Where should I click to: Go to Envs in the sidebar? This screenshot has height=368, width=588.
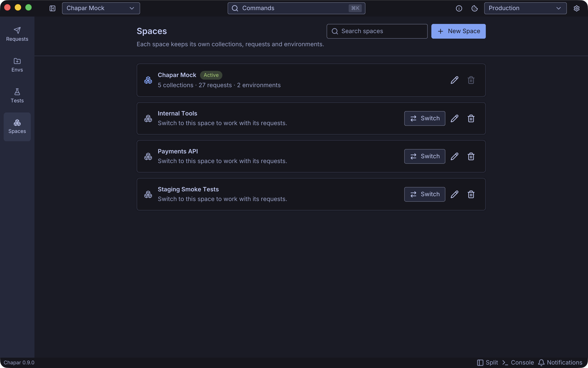click(x=17, y=65)
